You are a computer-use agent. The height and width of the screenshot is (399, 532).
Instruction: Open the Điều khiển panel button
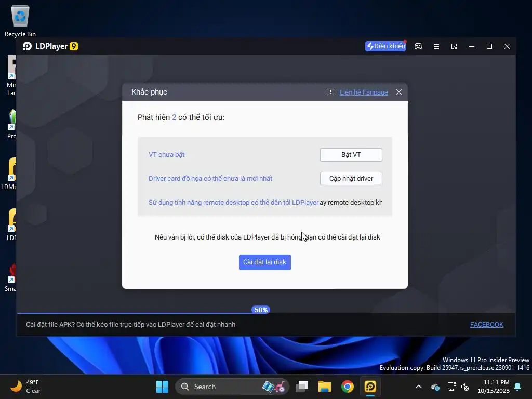coord(385,46)
